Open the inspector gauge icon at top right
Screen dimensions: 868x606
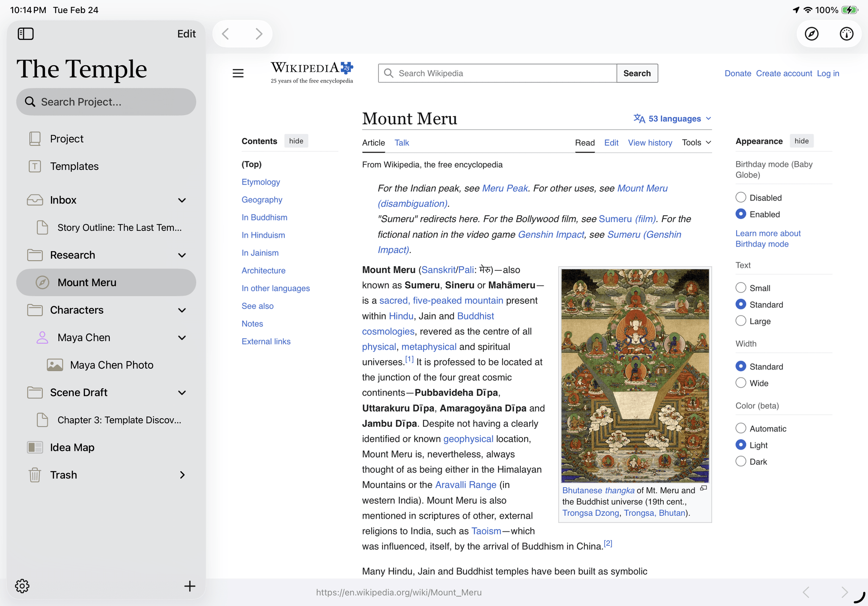point(846,34)
